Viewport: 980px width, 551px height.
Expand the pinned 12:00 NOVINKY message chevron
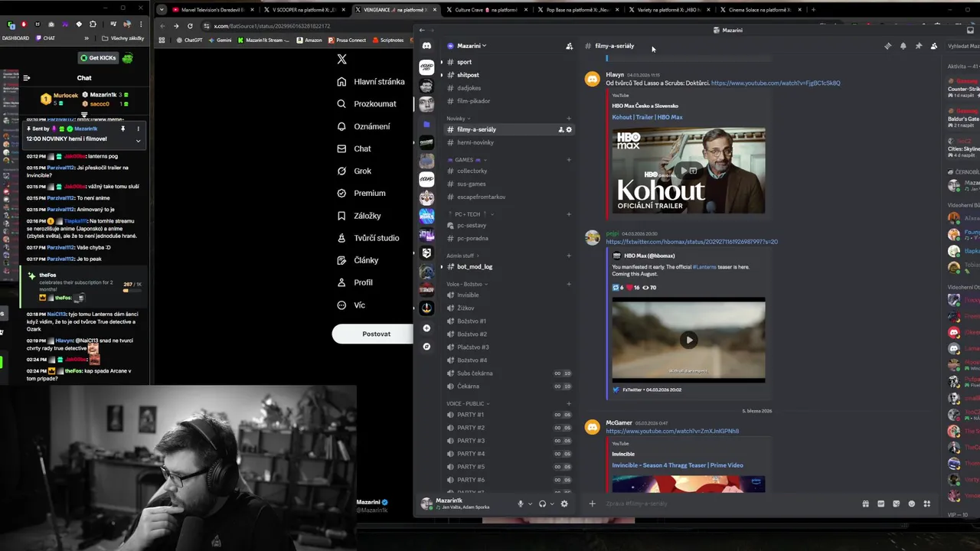(138, 140)
